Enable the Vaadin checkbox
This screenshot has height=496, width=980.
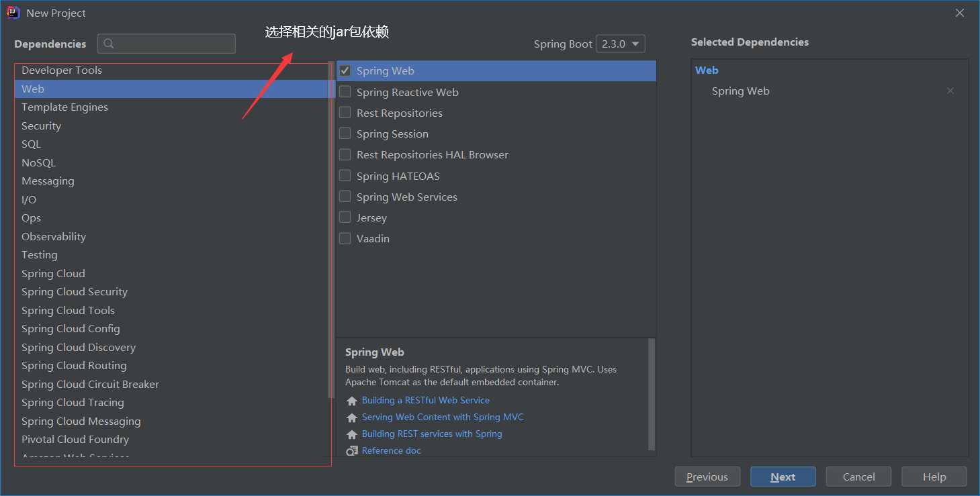[x=345, y=238]
